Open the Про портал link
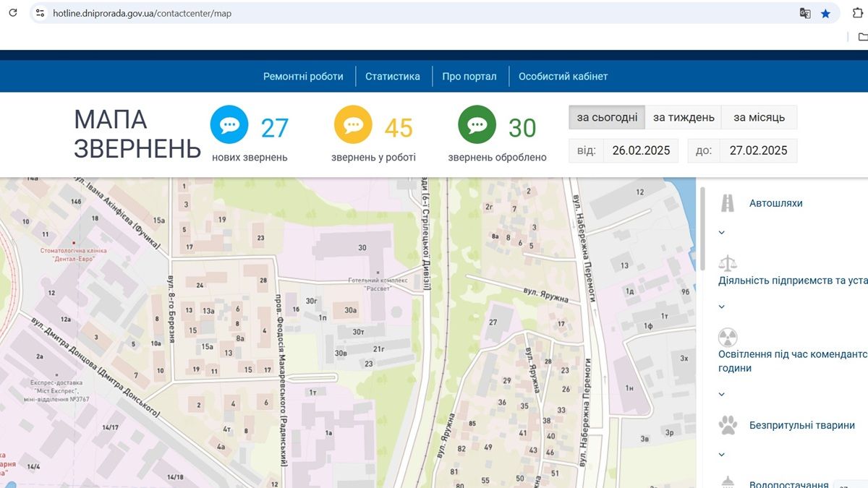868x488 pixels. (469, 77)
